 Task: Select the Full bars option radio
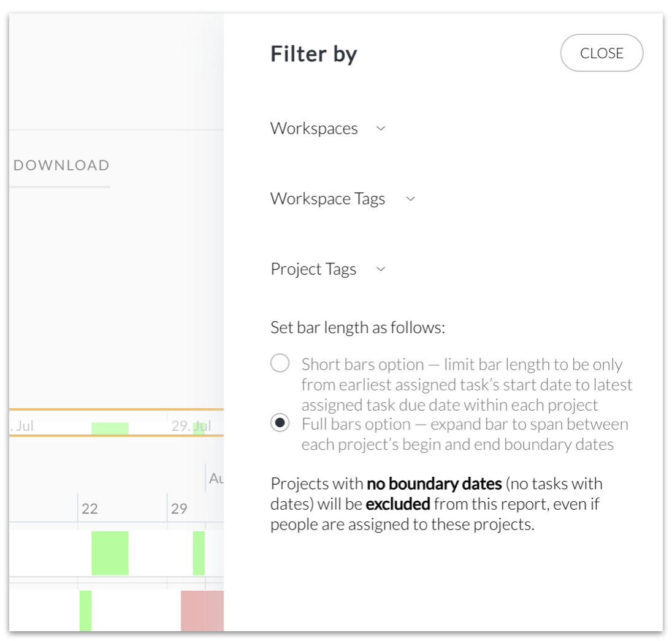coord(280,423)
